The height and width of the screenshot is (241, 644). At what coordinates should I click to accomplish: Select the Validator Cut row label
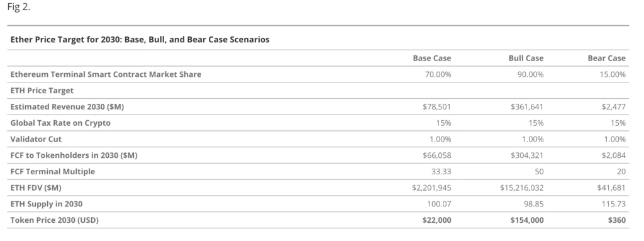(x=36, y=139)
